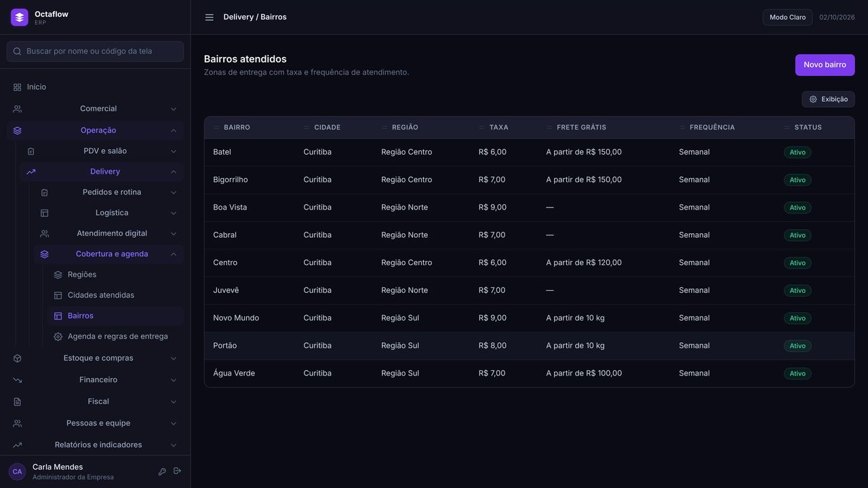This screenshot has height=488, width=868.
Task: Click Região Norte in Cabral row
Action: pyautogui.click(x=404, y=235)
